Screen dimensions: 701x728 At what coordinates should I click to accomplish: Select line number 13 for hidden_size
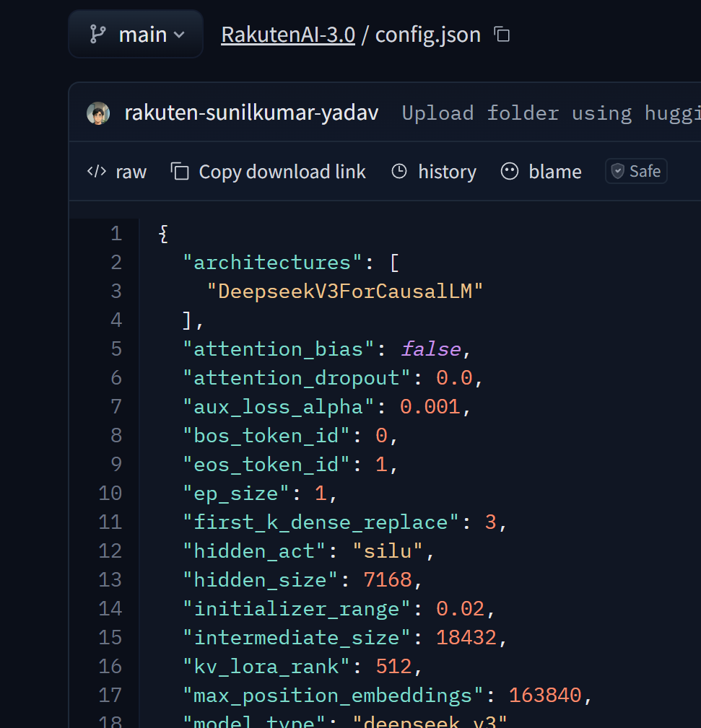click(x=110, y=580)
